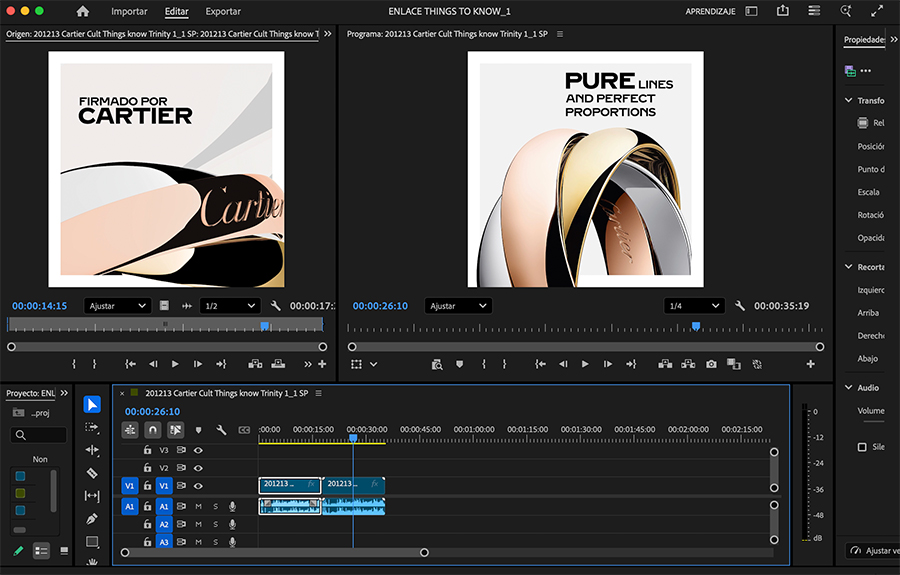Open the Importar tab

tap(129, 11)
